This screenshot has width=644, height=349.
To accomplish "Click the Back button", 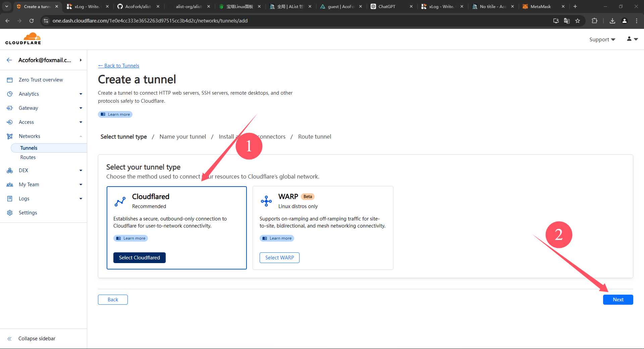I will point(113,300).
